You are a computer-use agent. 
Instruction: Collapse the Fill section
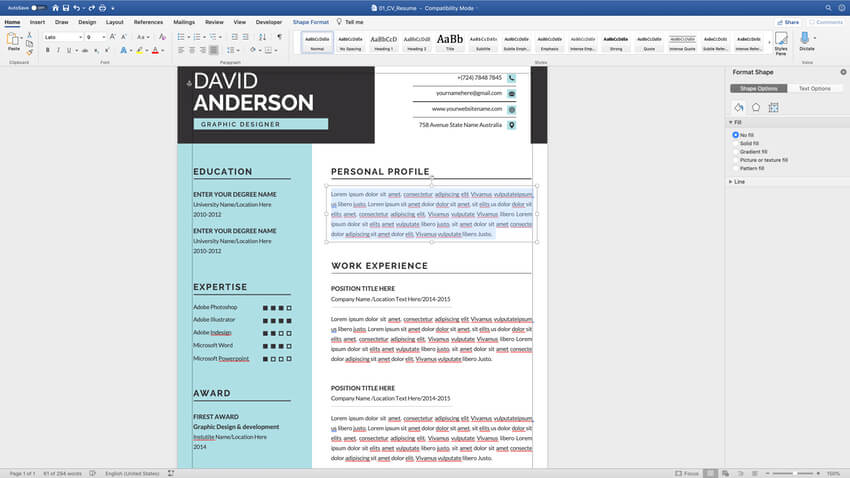point(731,122)
